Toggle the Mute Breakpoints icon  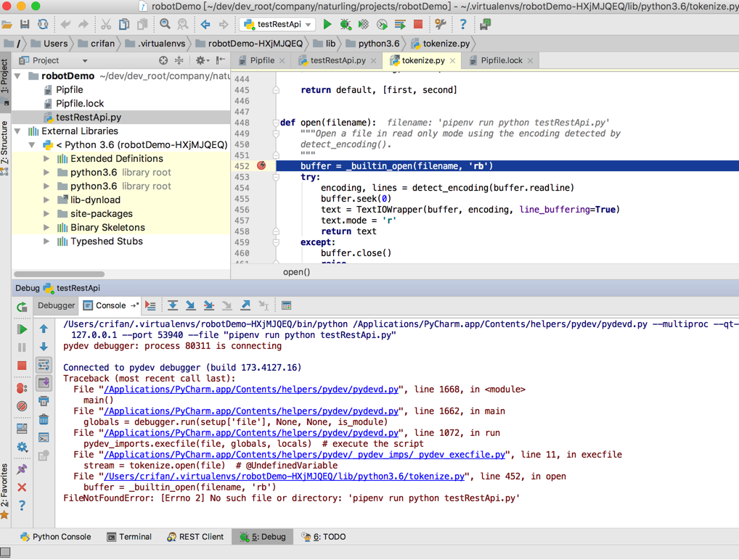click(x=22, y=406)
